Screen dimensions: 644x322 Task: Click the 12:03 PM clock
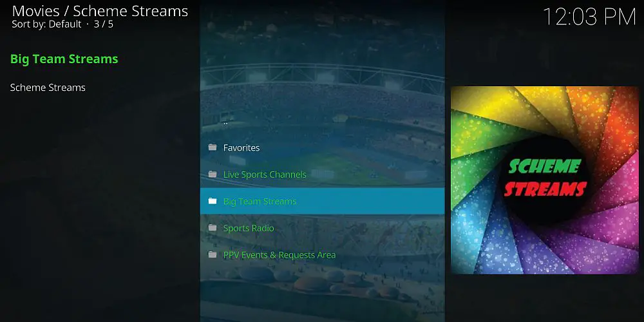[589, 17]
